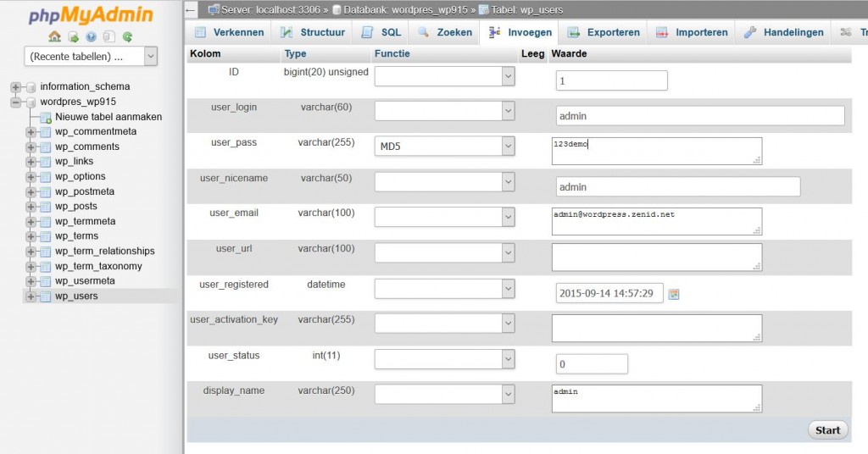Screen dimensions: 868x454
Task: Open the Importeren tab
Action: (692, 32)
